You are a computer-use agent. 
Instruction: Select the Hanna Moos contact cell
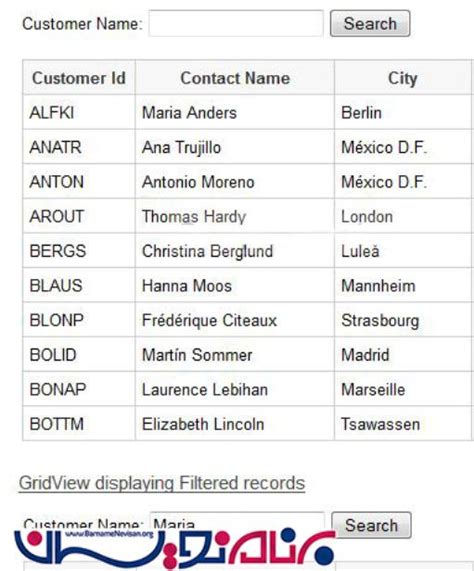point(235,285)
